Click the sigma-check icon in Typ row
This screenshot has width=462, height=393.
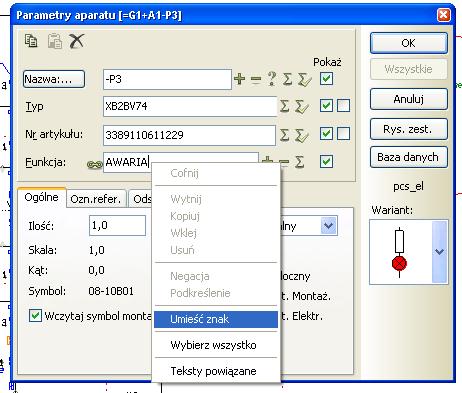pyautogui.click(x=302, y=106)
